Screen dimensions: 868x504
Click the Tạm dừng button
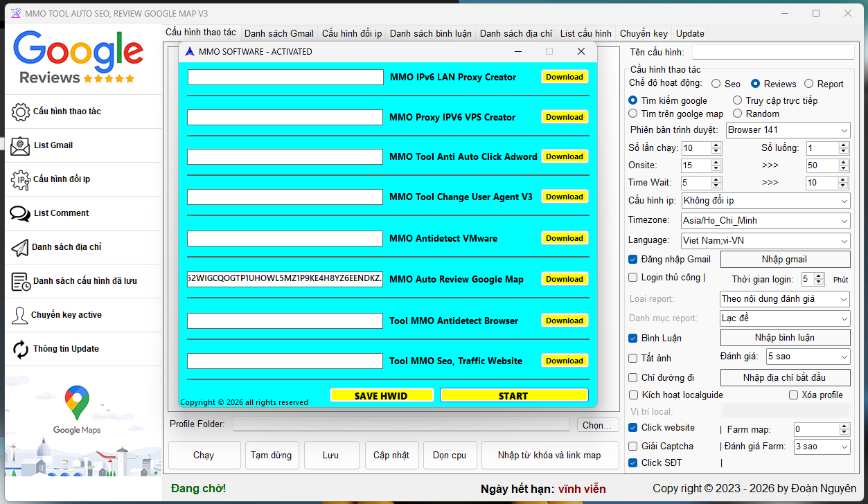pos(272,456)
